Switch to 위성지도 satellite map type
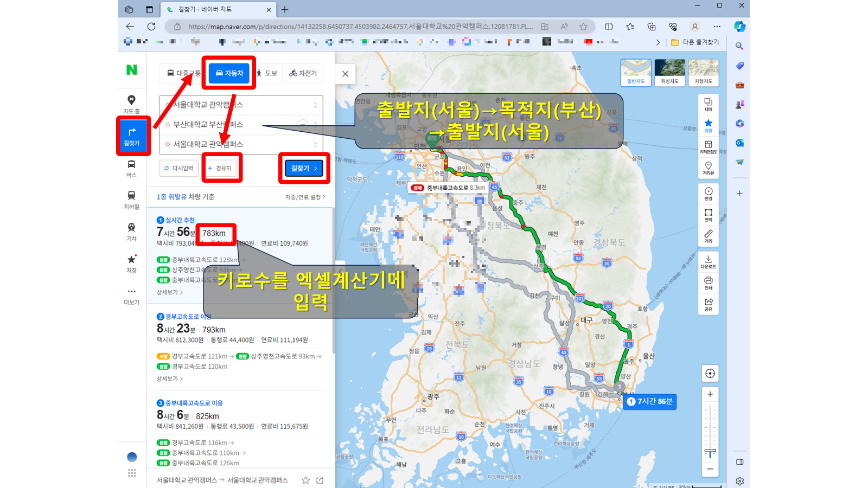Screen dimensions: 868x488 pos(669,73)
